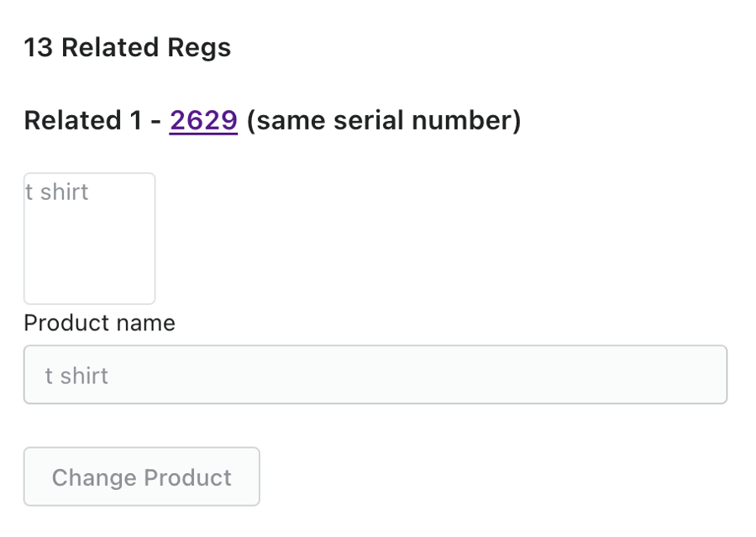Click the "13 Related Regs" heading
The image size is (756, 537).
[x=127, y=48]
